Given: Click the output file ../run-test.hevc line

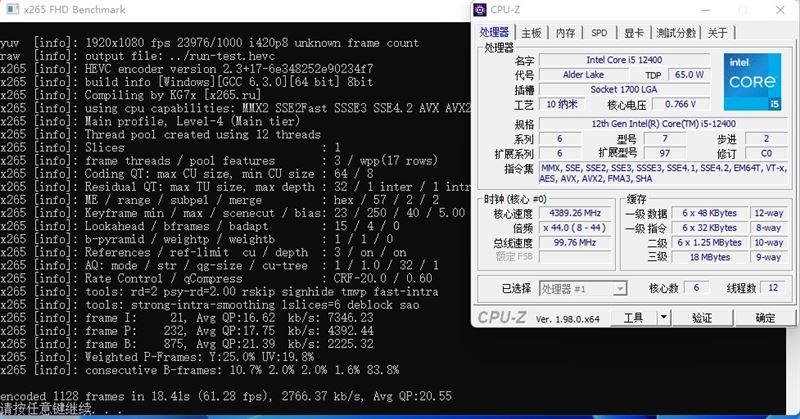Looking at the screenshot, I should [138, 56].
